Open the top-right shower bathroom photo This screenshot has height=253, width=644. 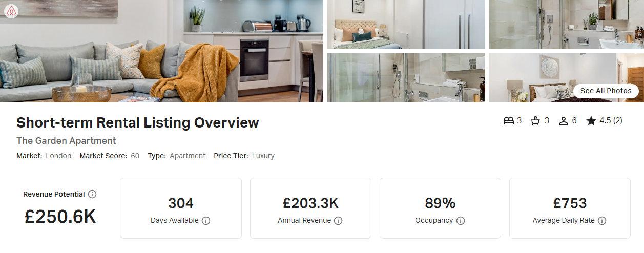tap(567, 25)
